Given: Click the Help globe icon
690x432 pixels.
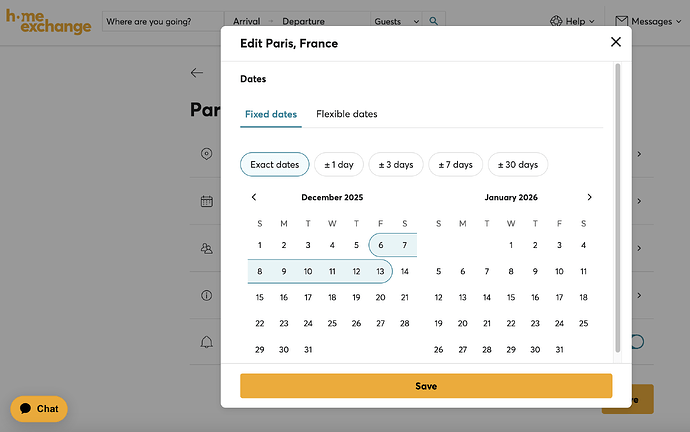Looking at the screenshot, I should click(x=555, y=20).
